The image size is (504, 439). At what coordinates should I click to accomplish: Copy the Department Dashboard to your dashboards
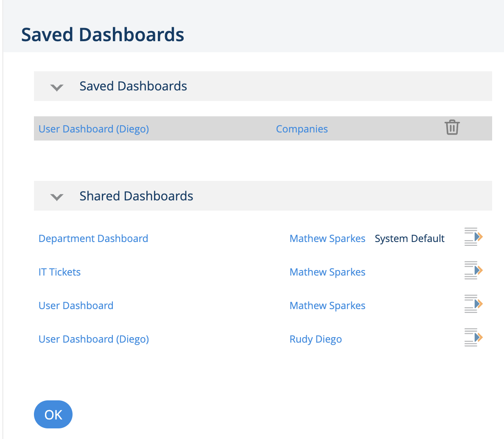pyautogui.click(x=473, y=237)
